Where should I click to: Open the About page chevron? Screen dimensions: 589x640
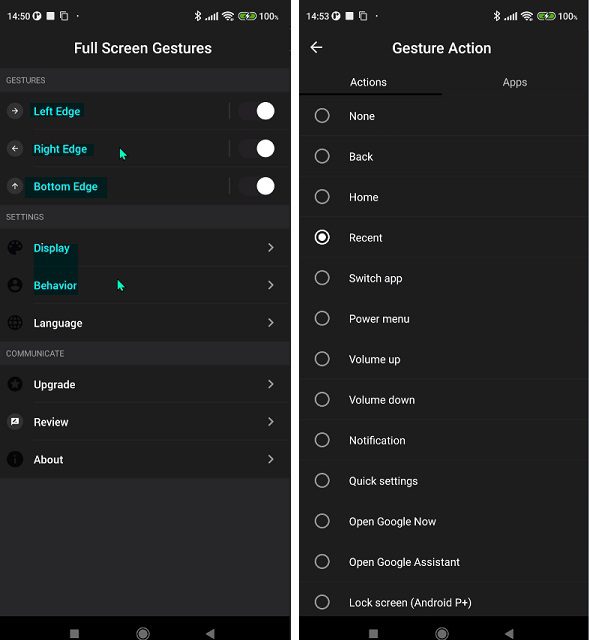(271, 459)
